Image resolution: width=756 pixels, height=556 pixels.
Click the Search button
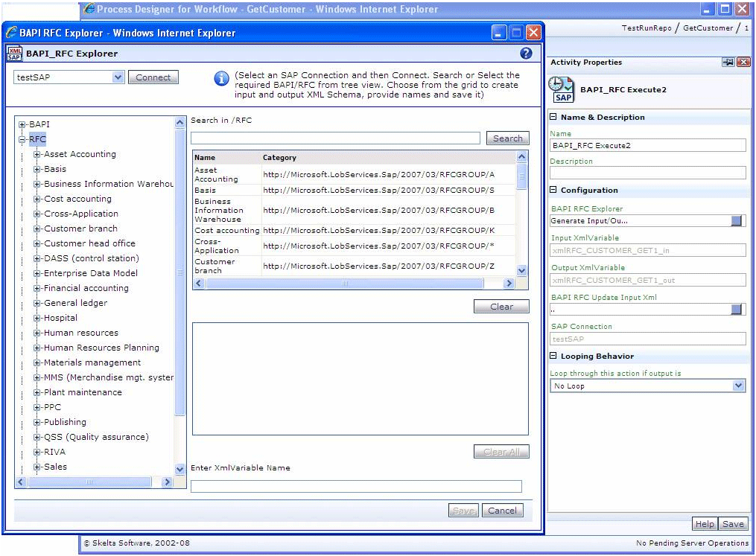click(x=507, y=138)
